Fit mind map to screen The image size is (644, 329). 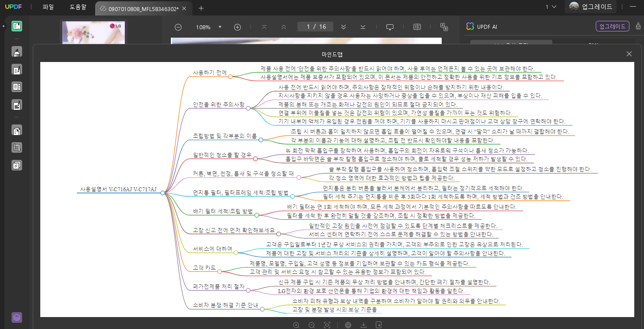[x=327, y=325]
